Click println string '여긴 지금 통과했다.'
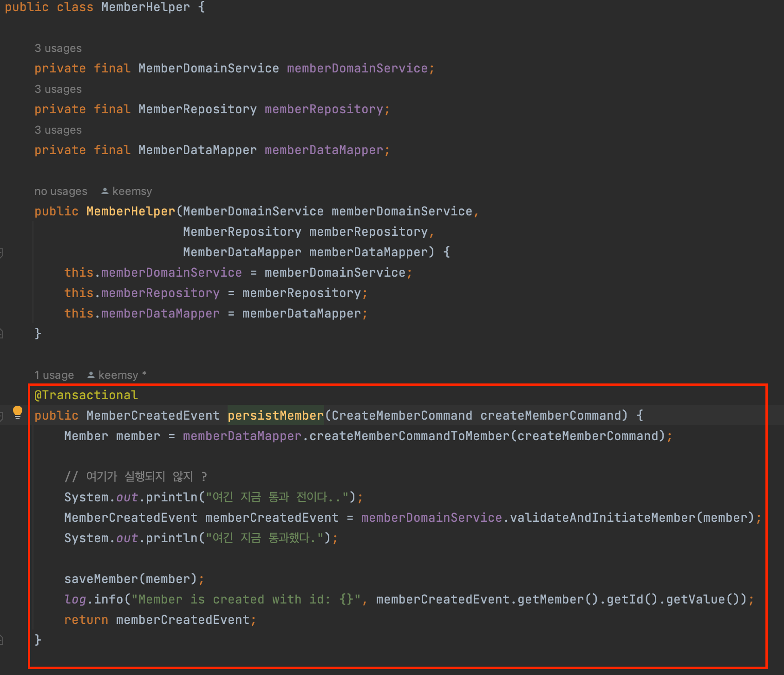Screen dimensions: 784x675 click(264, 538)
